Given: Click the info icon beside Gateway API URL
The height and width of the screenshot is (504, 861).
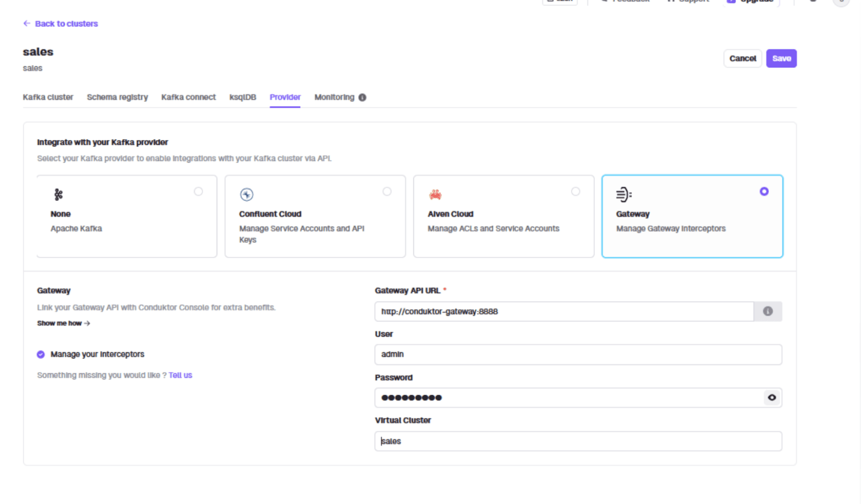Looking at the screenshot, I should click(x=768, y=311).
